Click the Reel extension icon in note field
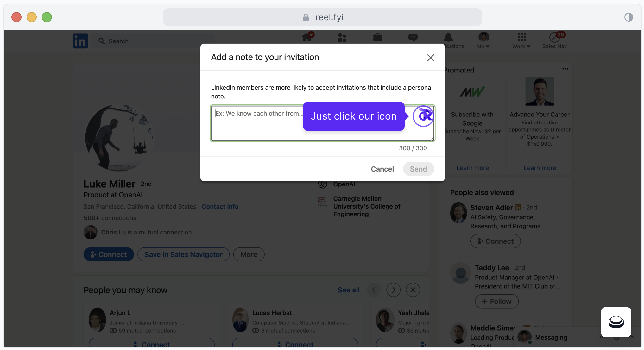 423,116
